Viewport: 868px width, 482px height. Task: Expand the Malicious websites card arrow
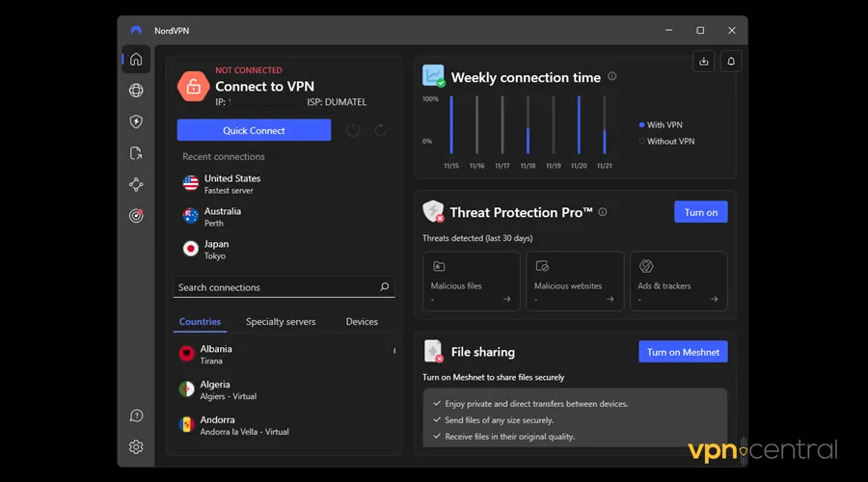(610, 300)
